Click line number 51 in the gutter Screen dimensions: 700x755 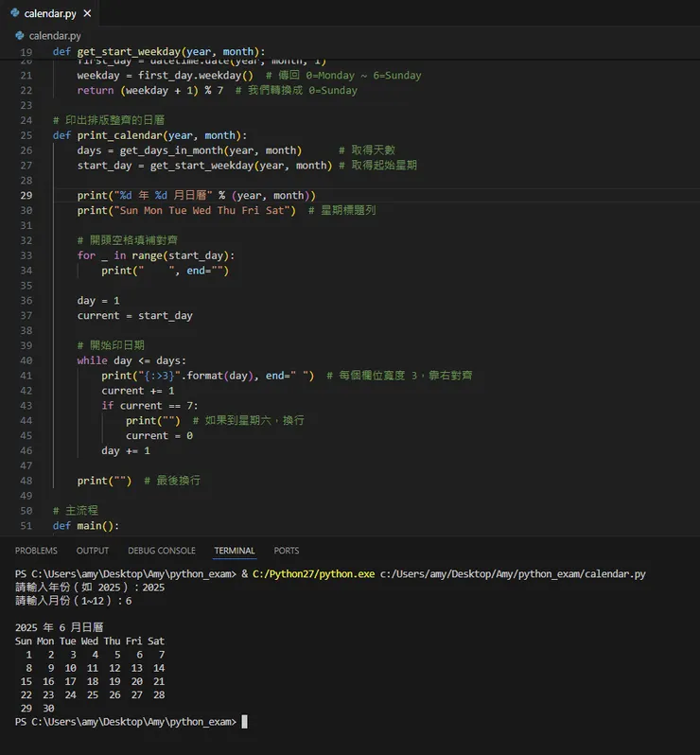tap(26, 526)
